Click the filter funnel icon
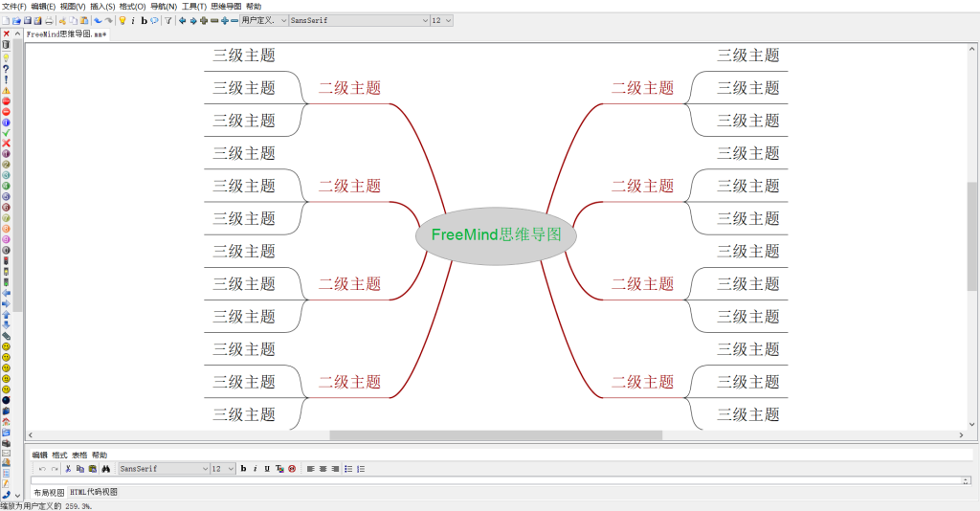The height and width of the screenshot is (511, 980). 168,21
